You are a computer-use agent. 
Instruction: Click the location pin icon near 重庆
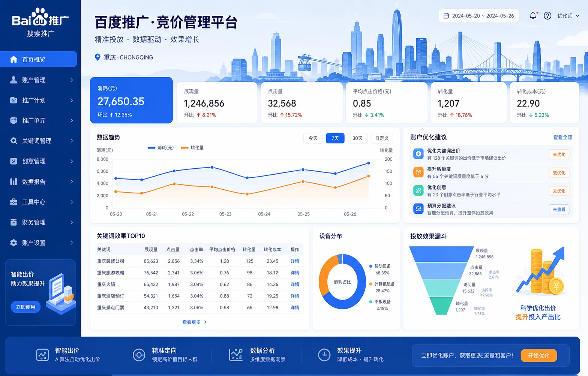pos(97,57)
